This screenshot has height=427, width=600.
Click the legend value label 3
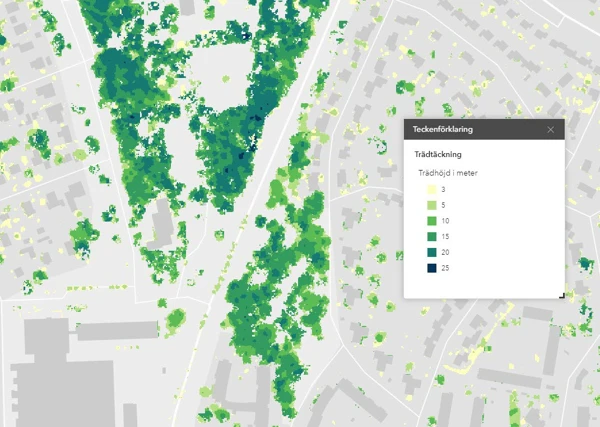click(443, 189)
